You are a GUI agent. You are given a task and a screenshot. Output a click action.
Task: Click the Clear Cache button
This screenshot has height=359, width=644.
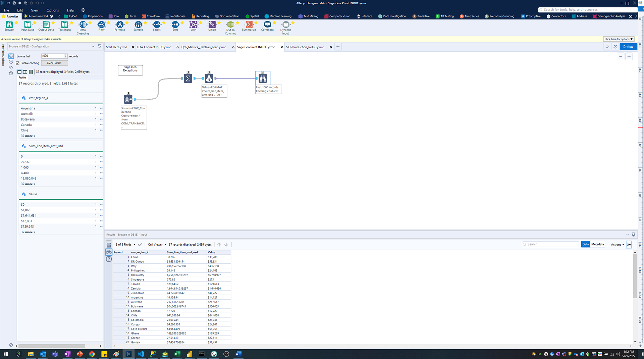pos(54,63)
